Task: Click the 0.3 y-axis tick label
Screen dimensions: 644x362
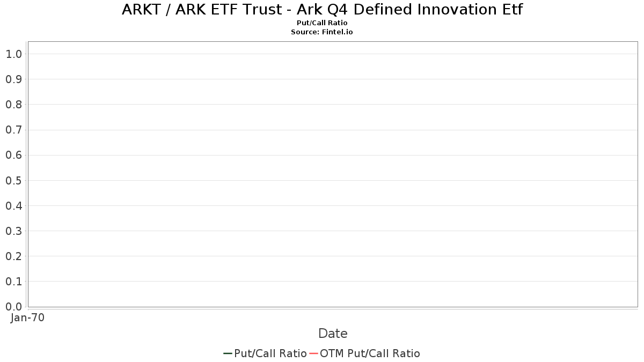Action: [13, 231]
